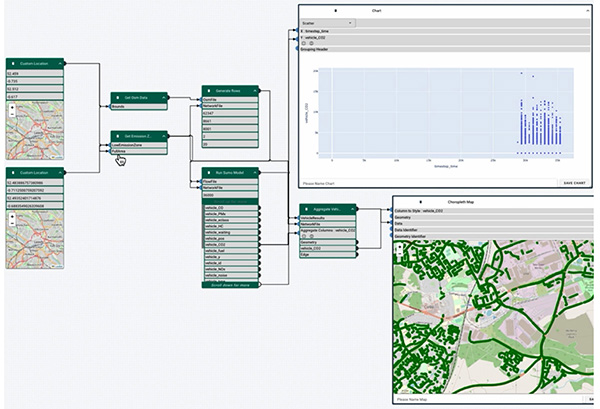Click the vehicle_noise output row
This screenshot has width=600, height=409.
point(232,275)
